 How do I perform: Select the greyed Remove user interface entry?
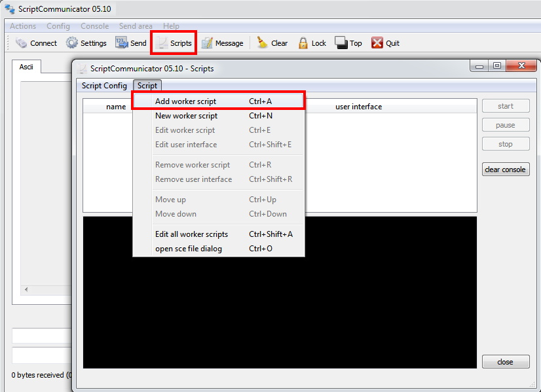[218, 179]
